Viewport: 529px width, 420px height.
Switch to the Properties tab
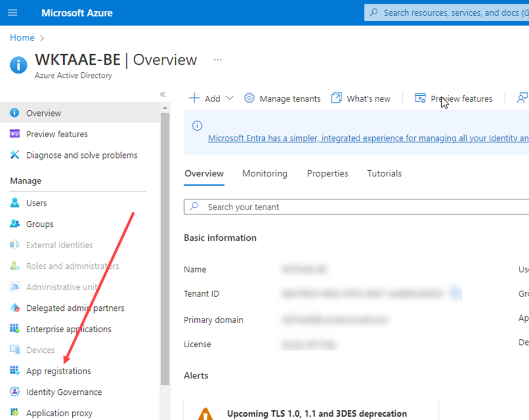[x=327, y=174]
